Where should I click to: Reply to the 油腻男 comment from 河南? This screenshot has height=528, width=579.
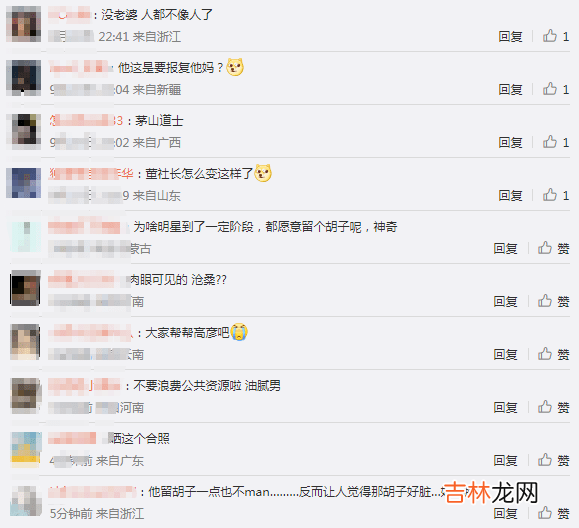pos(506,408)
